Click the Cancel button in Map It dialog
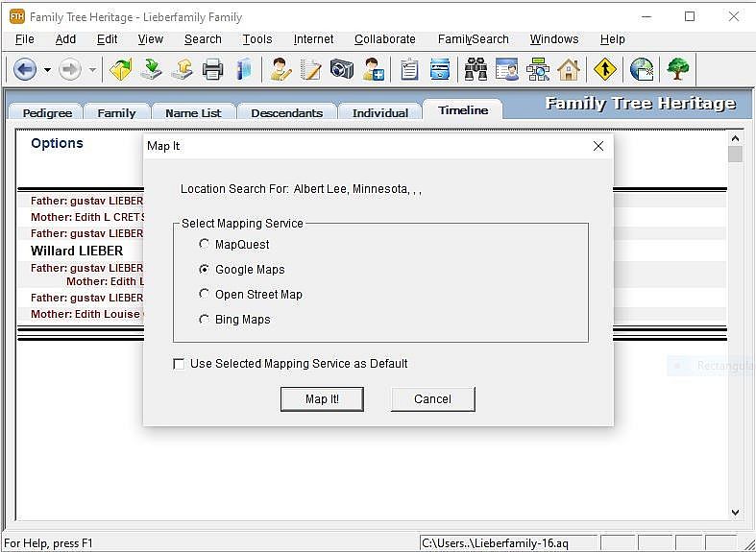 pyautogui.click(x=432, y=399)
